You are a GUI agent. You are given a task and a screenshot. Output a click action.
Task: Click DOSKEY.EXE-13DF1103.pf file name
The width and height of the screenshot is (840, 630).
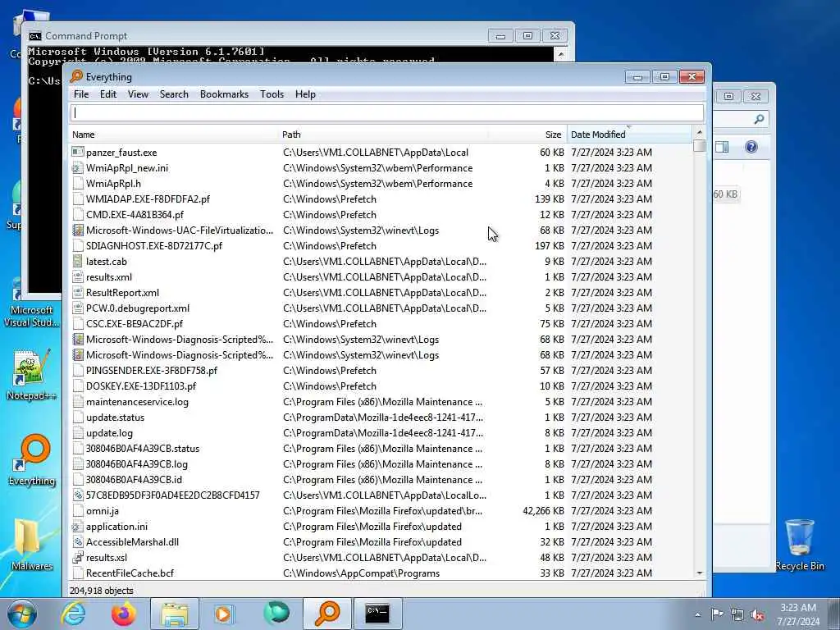pos(141,386)
